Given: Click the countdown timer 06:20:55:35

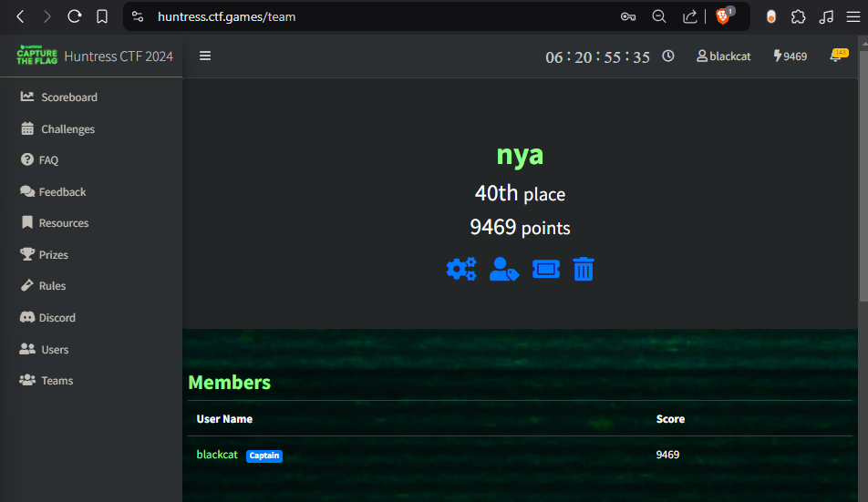Looking at the screenshot, I should (597, 57).
